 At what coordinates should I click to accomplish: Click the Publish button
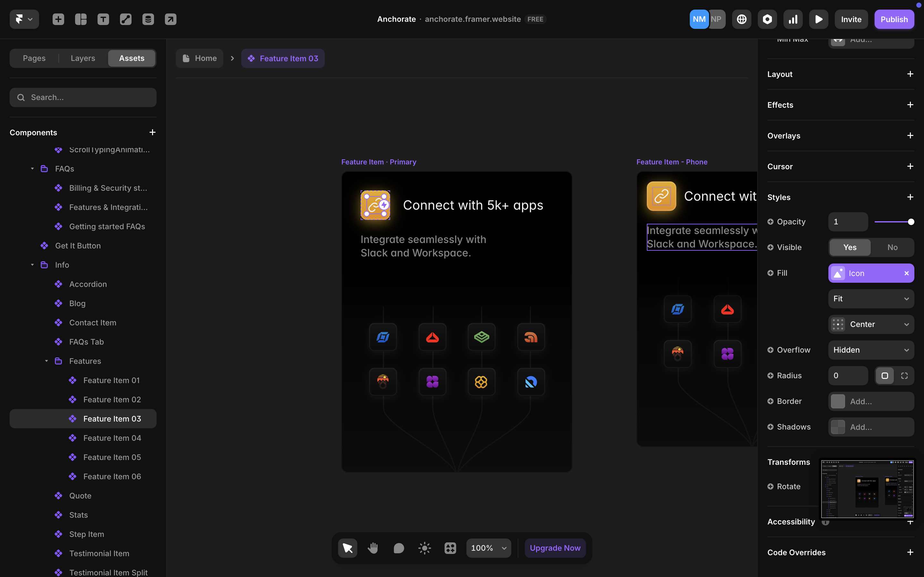coord(894,19)
